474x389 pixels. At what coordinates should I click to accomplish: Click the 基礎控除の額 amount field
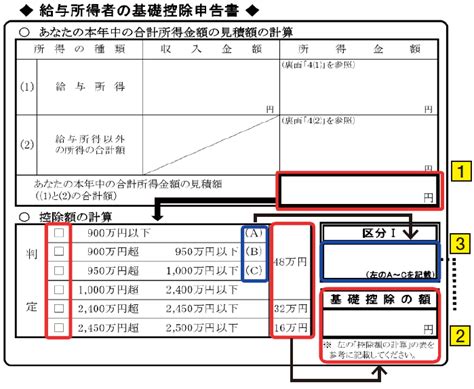(x=380, y=323)
